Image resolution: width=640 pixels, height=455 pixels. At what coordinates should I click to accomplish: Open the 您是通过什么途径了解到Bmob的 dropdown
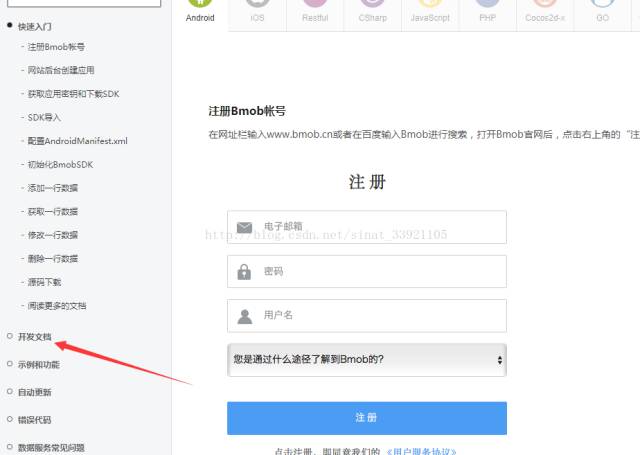367,360
